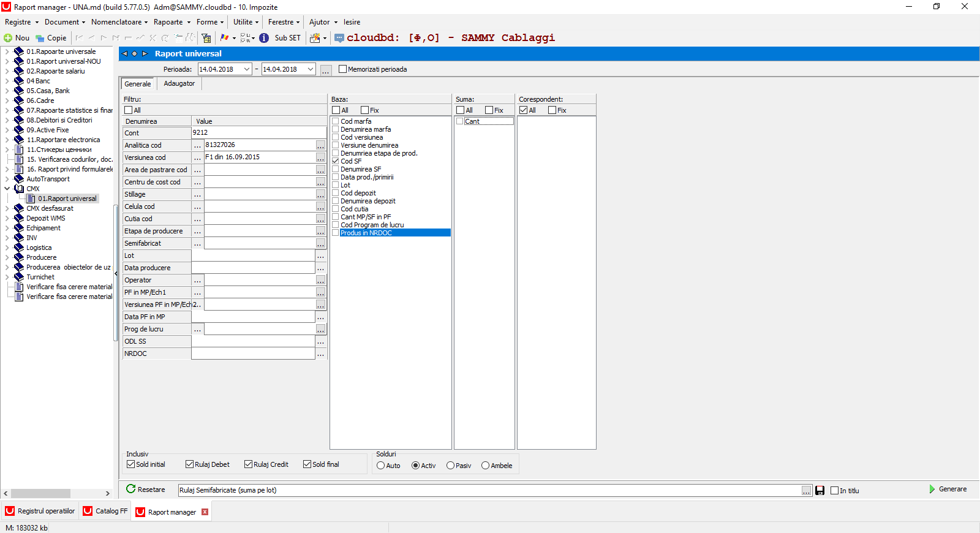Click the left arrow in Raport universal header
The height and width of the screenshot is (533, 980).
coord(124,53)
